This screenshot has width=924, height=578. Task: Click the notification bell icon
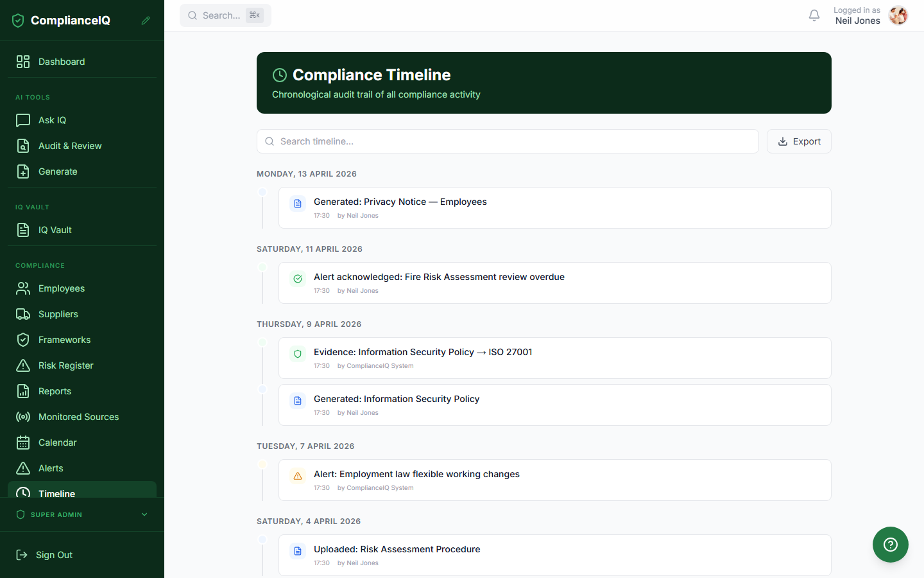[x=814, y=15]
